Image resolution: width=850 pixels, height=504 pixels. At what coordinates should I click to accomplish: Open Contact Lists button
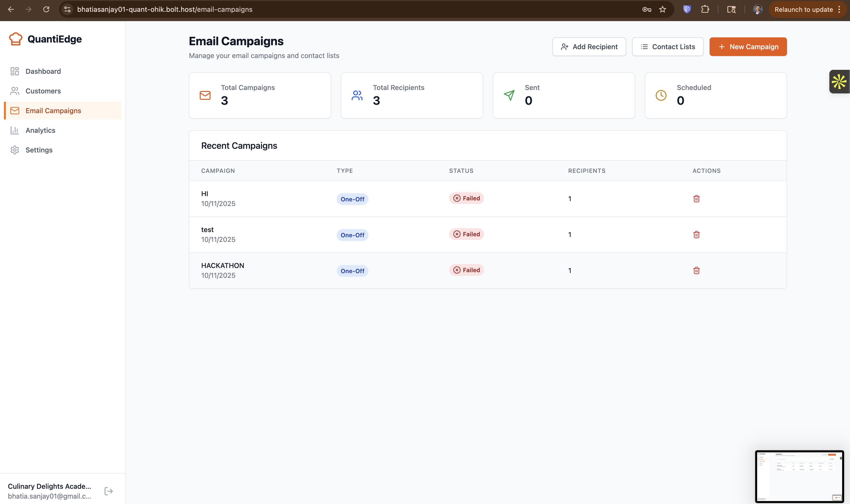(x=667, y=47)
